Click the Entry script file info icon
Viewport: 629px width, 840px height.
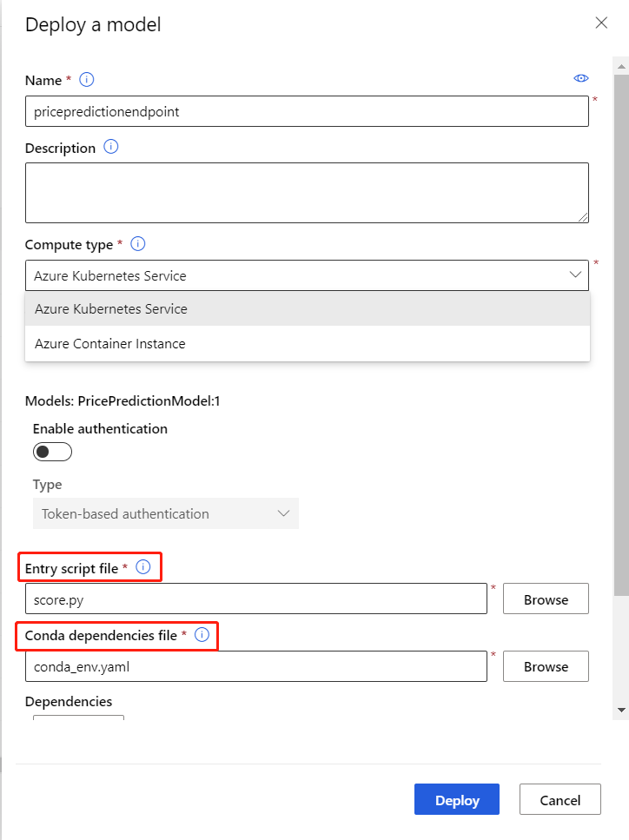(x=144, y=567)
